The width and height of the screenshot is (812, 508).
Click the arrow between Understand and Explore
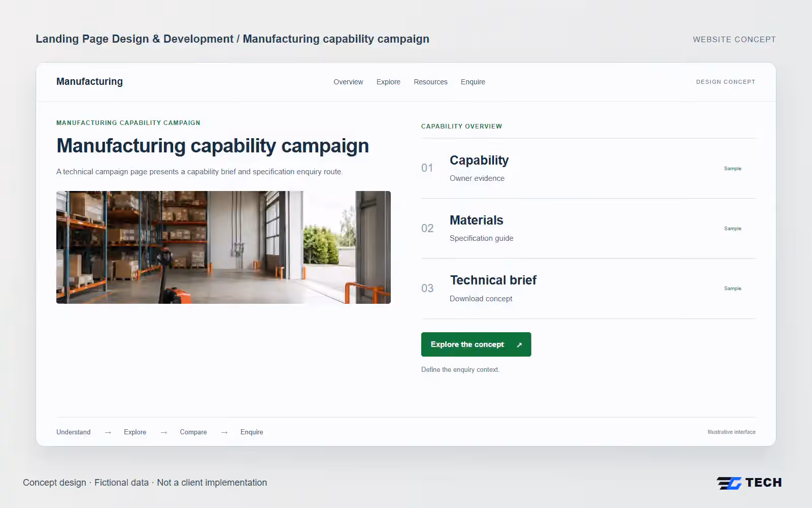108,432
